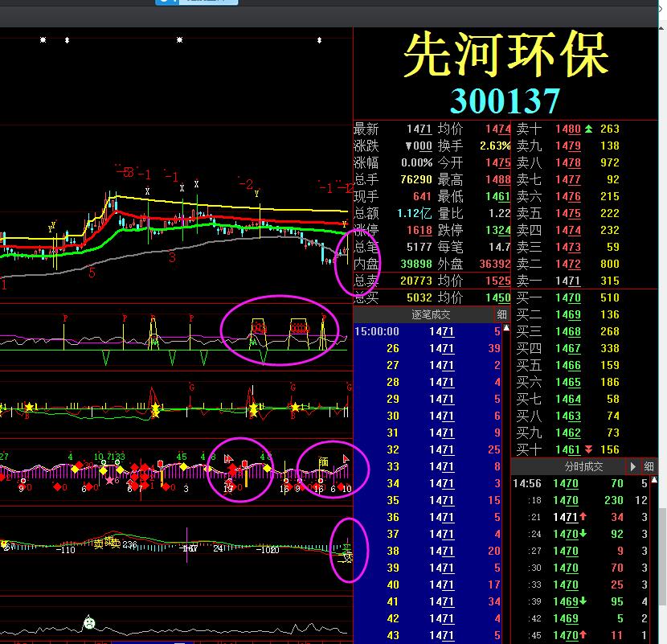The image size is (667, 644).
Task: Click the 细 button beside 逐笔成交
Action: (501, 314)
